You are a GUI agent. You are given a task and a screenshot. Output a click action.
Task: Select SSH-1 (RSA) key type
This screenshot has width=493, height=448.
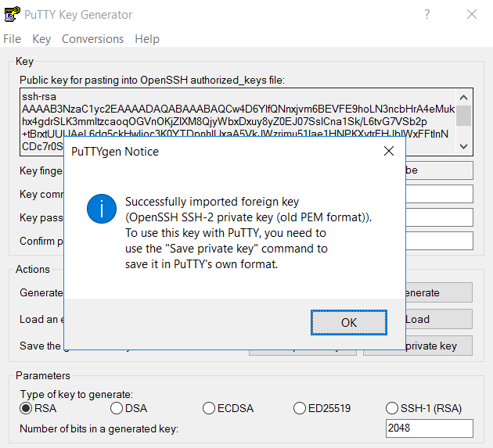click(393, 408)
